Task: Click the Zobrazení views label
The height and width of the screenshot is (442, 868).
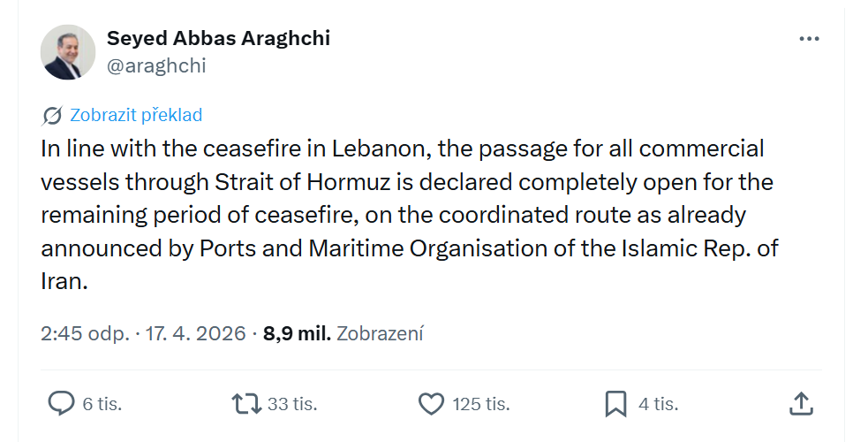Action: click(381, 333)
